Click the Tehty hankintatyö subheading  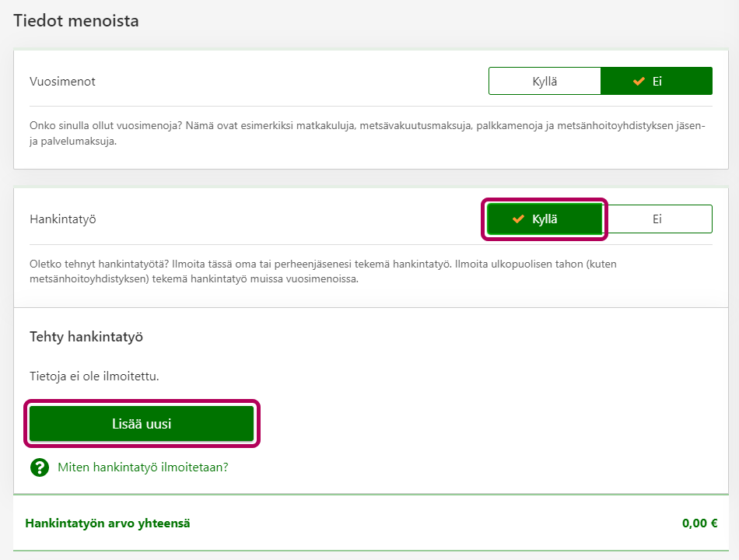point(86,337)
